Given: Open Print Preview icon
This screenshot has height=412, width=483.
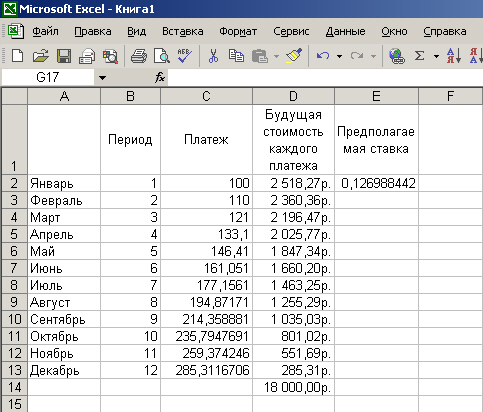Looking at the screenshot, I should pos(162,56).
